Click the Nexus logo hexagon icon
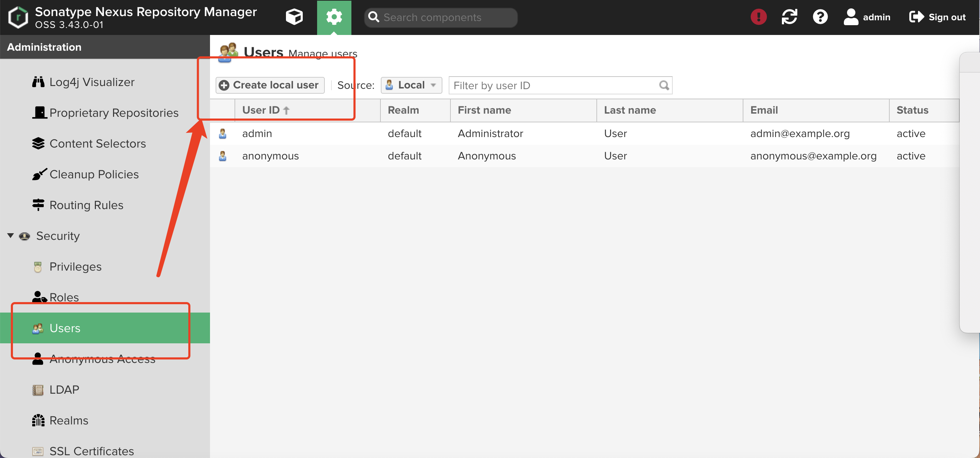This screenshot has height=458, width=980. click(18, 17)
